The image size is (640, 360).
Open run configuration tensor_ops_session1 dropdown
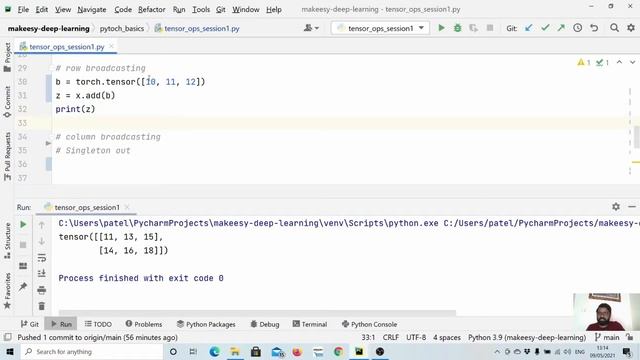(x=380, y=28)
